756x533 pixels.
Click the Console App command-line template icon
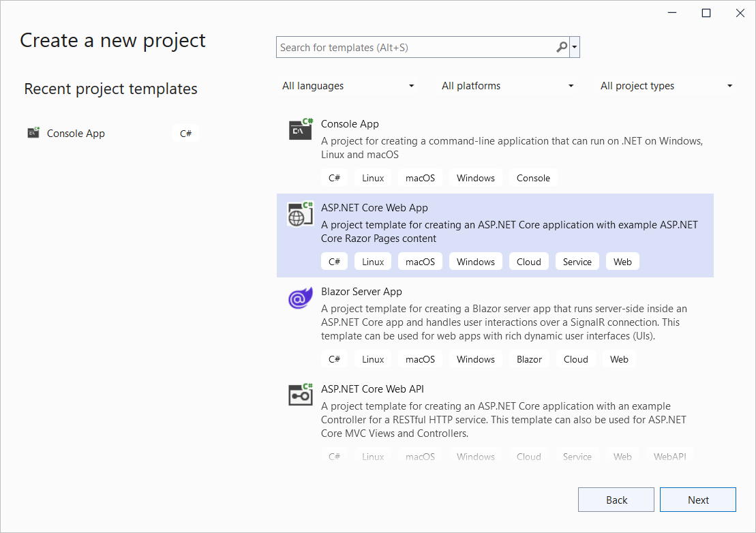[300, 130]
